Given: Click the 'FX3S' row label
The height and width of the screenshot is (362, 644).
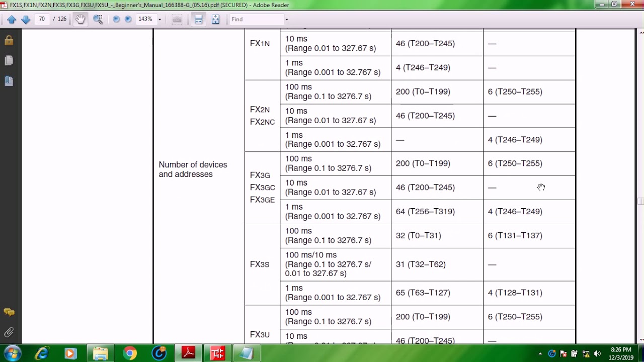Looking at the screenshot, I should pyautogui.click(x=260, y=264).
